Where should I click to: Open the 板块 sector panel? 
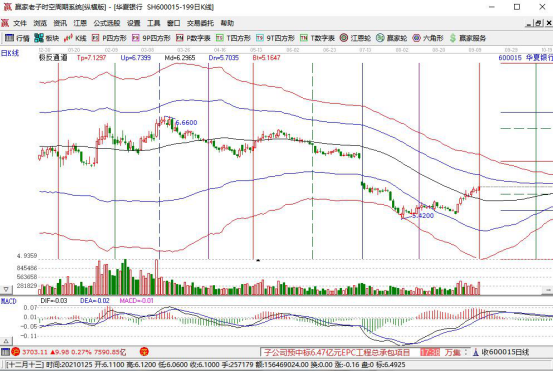(x=47, y=38)
